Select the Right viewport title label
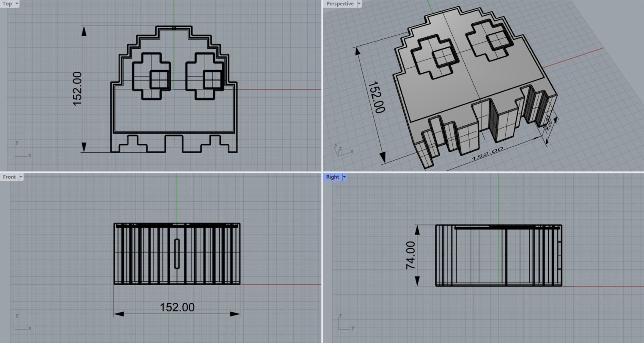 [x=333, y=177]
